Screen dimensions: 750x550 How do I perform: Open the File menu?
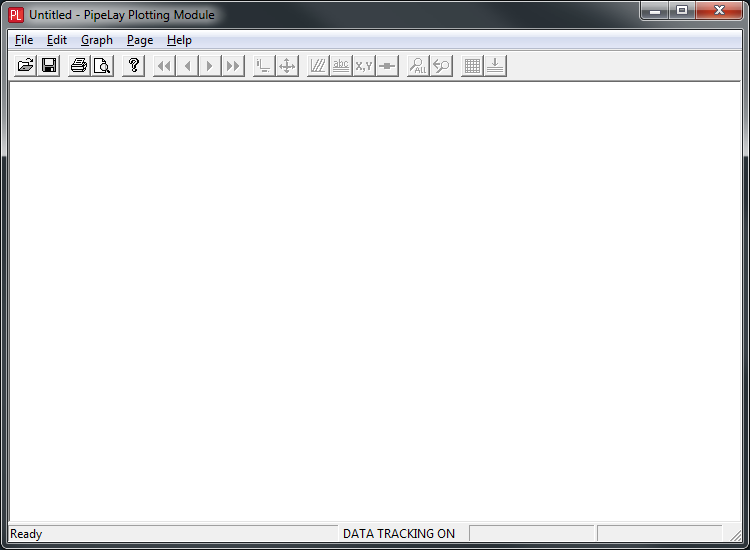tap(24, 40)
